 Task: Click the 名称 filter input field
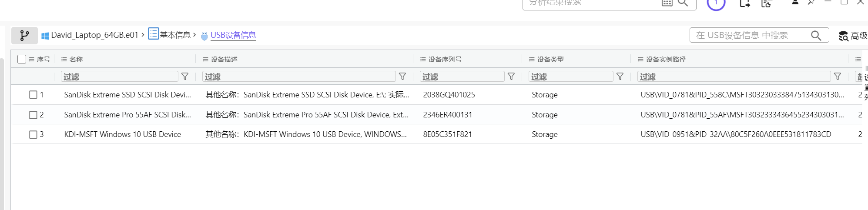coord(120,77)
